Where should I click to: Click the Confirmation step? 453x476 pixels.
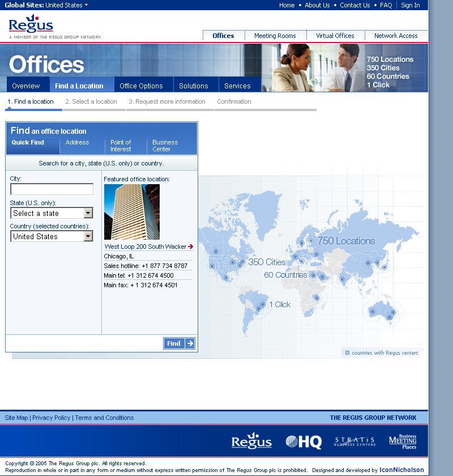click(x=234, y=101)
